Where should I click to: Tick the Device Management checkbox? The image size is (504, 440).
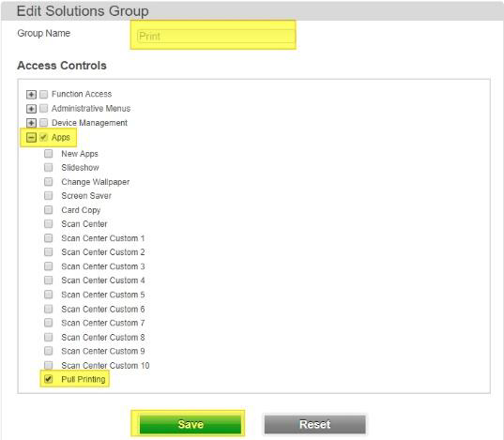pyautogui.click(x=43, y=123)
